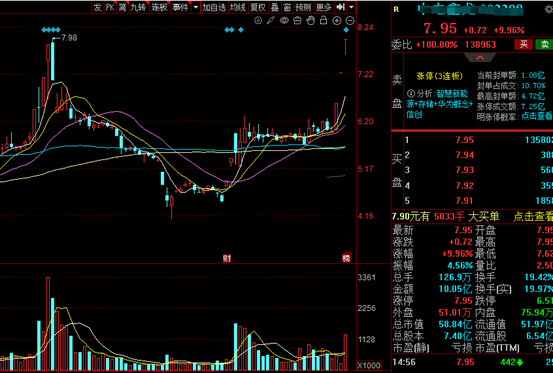
Task: Click the pencil drawing tool icon
Action: click(x=271, y=20)
